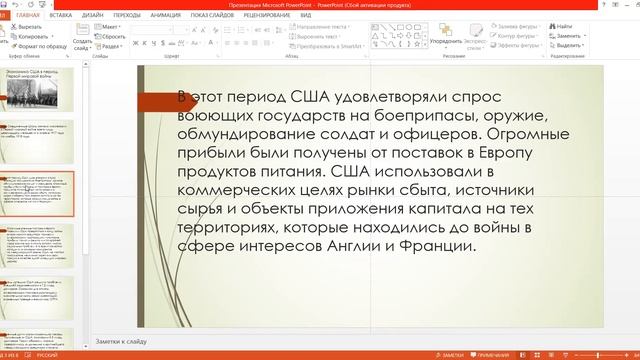Open the Раздел section dropdown

[x=109, y=46]
